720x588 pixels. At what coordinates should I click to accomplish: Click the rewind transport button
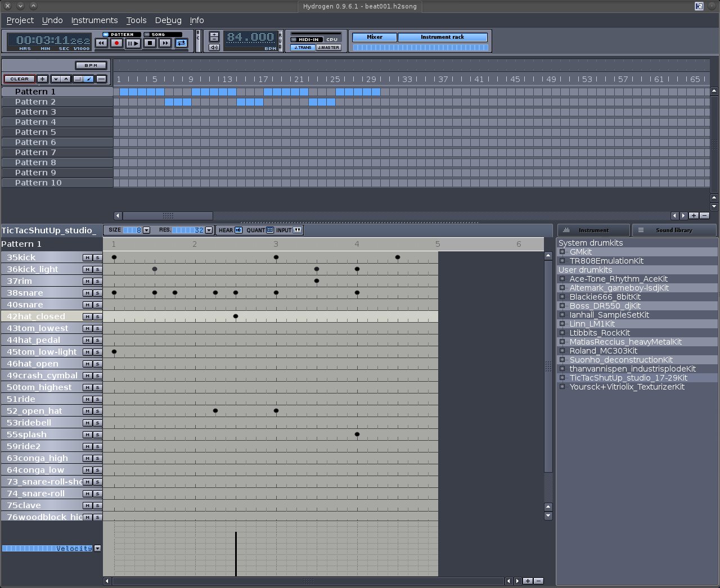101,43
